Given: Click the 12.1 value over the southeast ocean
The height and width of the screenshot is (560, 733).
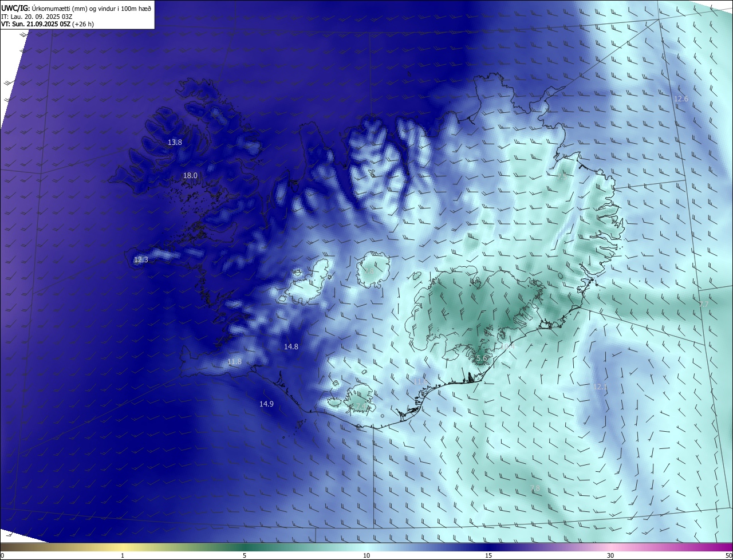Looking at the screenshot, I should 600,387.
